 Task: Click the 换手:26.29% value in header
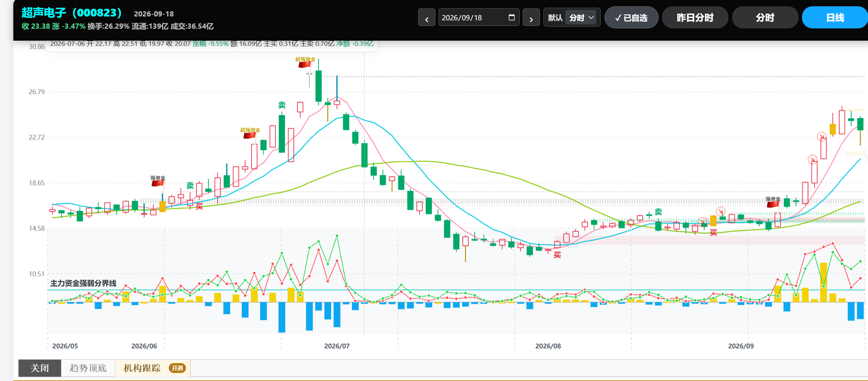click(108, 26)
